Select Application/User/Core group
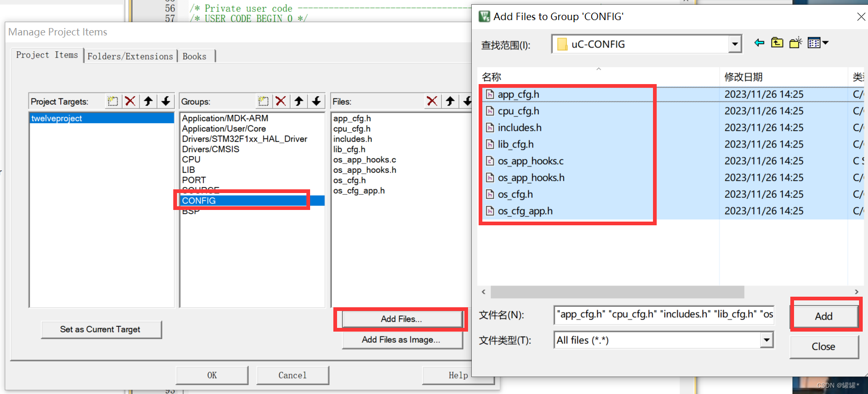The height and width of the screenshot is (394, 868). coord(224,129)
